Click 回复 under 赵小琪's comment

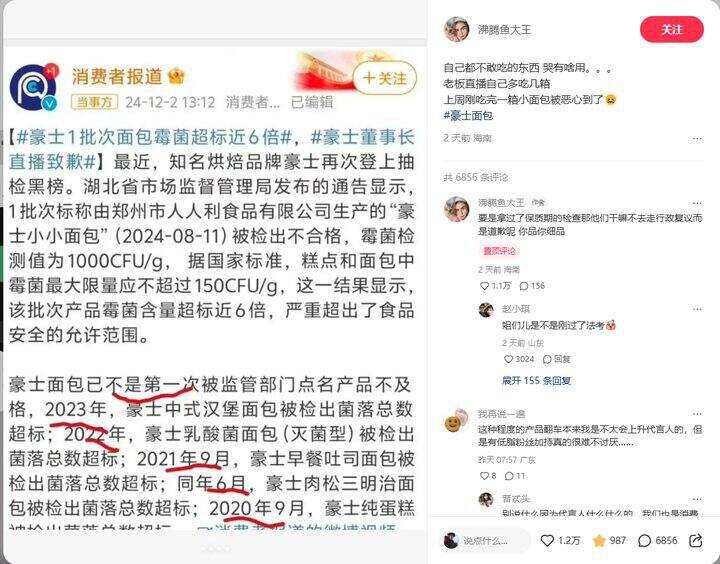(x=557, y=359)
